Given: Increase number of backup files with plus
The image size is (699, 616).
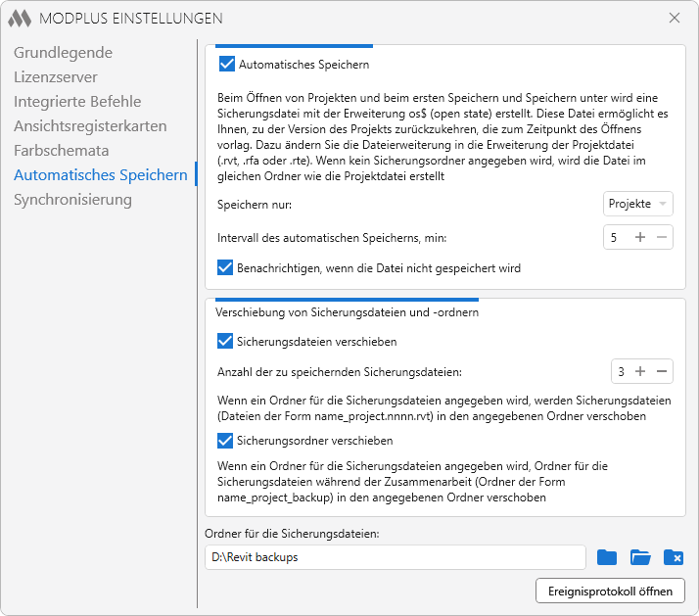Looking at the screenshot, I should (x=640, y=371).
